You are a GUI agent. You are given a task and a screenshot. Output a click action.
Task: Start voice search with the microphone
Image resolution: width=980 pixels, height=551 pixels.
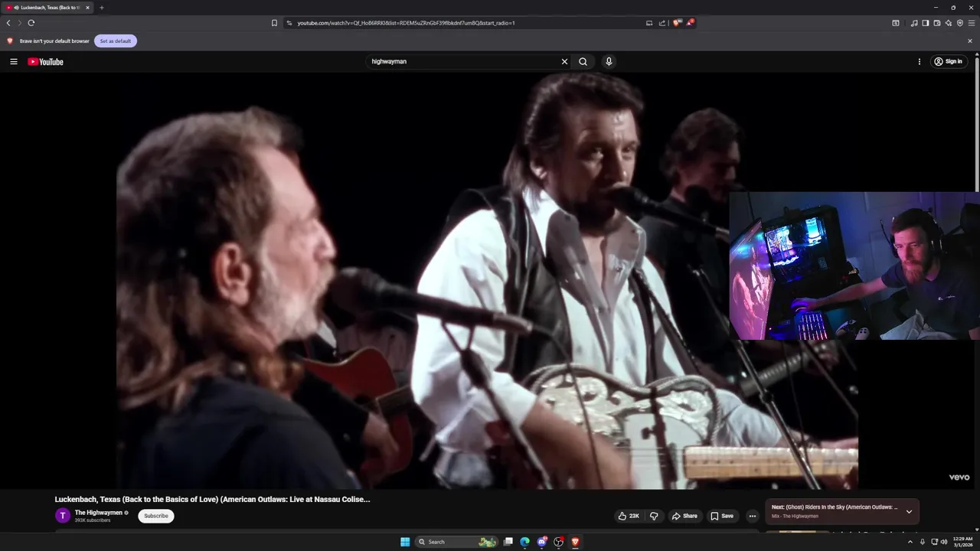tap(609, 61)
